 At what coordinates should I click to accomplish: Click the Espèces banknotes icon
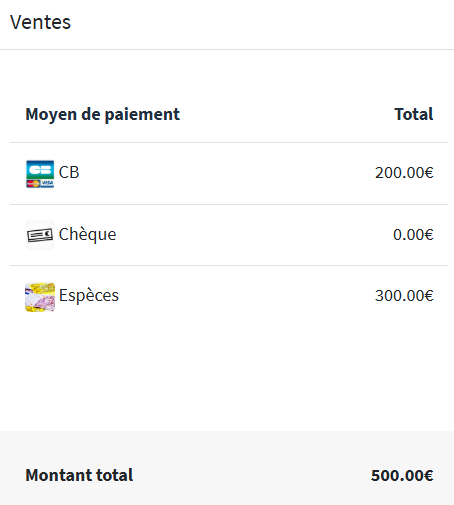point(40,297)
